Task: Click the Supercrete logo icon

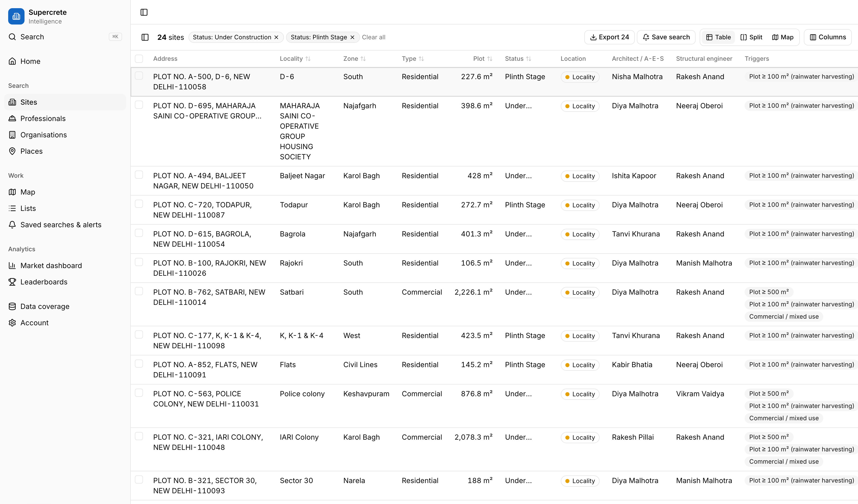Action: pyautogui.click(x=16, y=16)
